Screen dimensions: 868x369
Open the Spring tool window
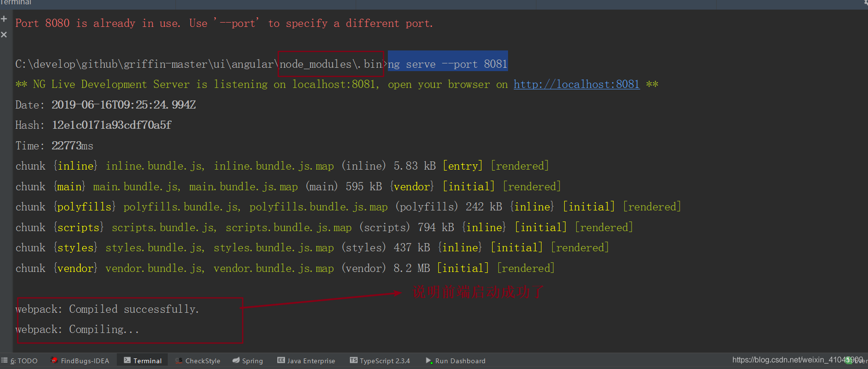pos(248,361)
